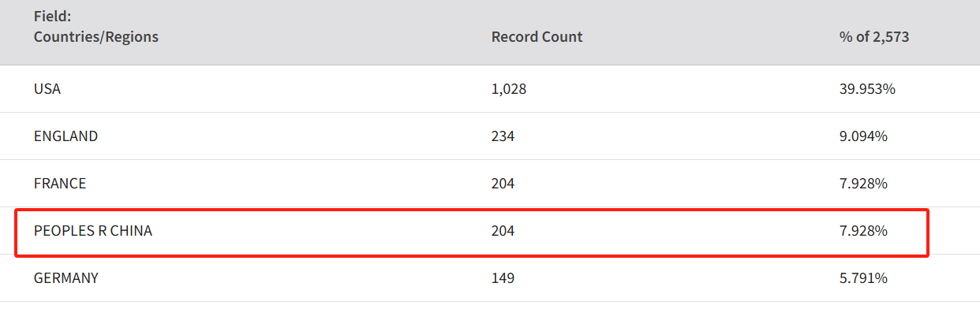Click the 5.791% percentage value
Screen dimensions: 980x309
[x=863, y=278]
